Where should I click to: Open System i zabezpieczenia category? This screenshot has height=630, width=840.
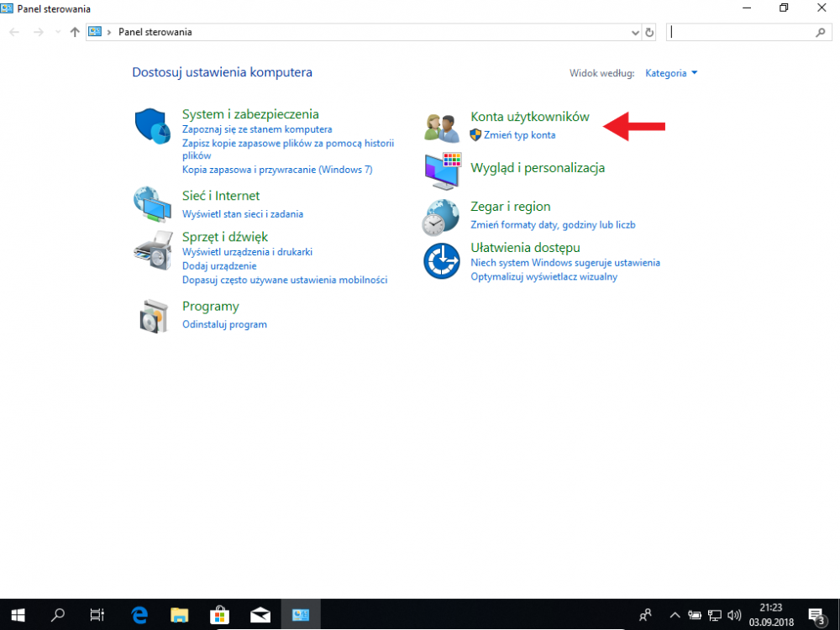[250, 114]
